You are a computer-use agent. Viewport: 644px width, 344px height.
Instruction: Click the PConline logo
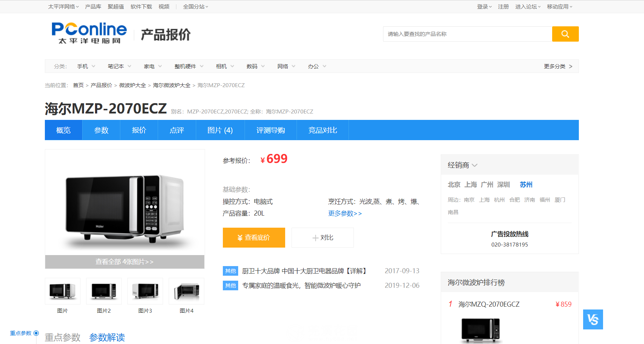tap(89, 33)
